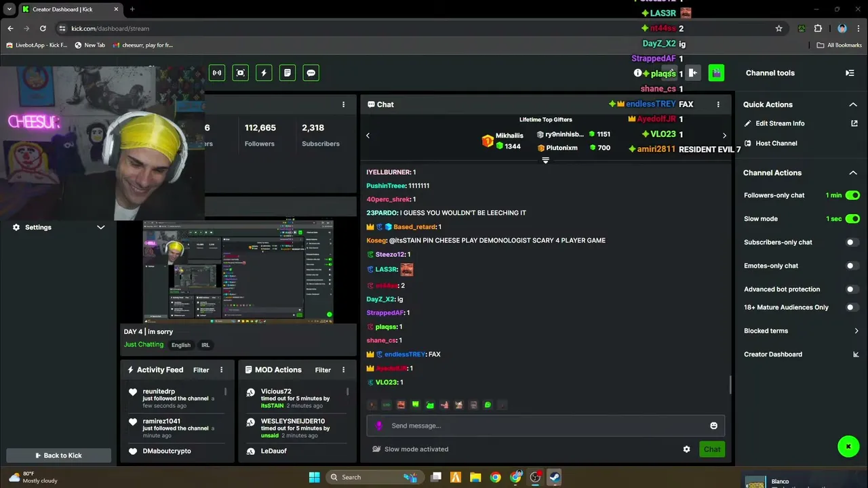Image resolution: width=868 pixels, height=488 pixels.
Task: Open Livebot.App bookmark
Action: 37,45
